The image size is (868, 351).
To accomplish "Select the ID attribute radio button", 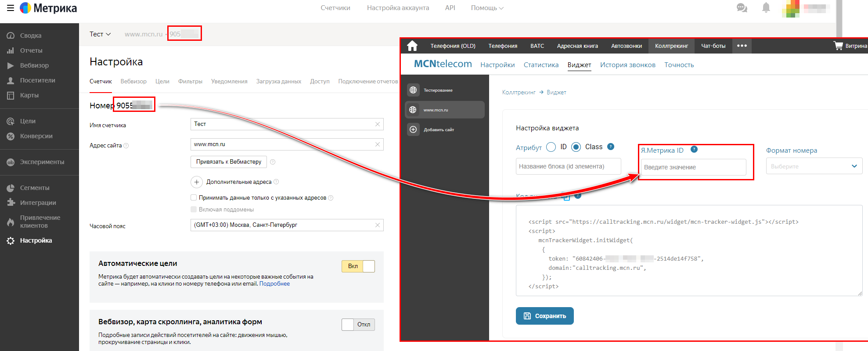I will coord(551,147).
